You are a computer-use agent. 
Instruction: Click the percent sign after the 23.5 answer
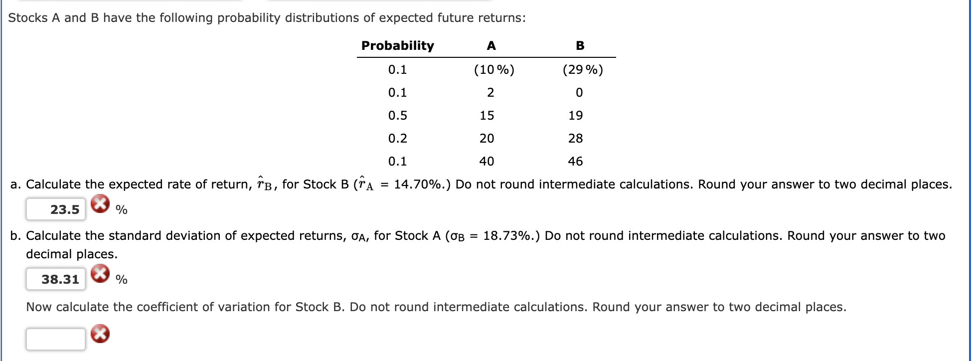click(x=122, y=210)
